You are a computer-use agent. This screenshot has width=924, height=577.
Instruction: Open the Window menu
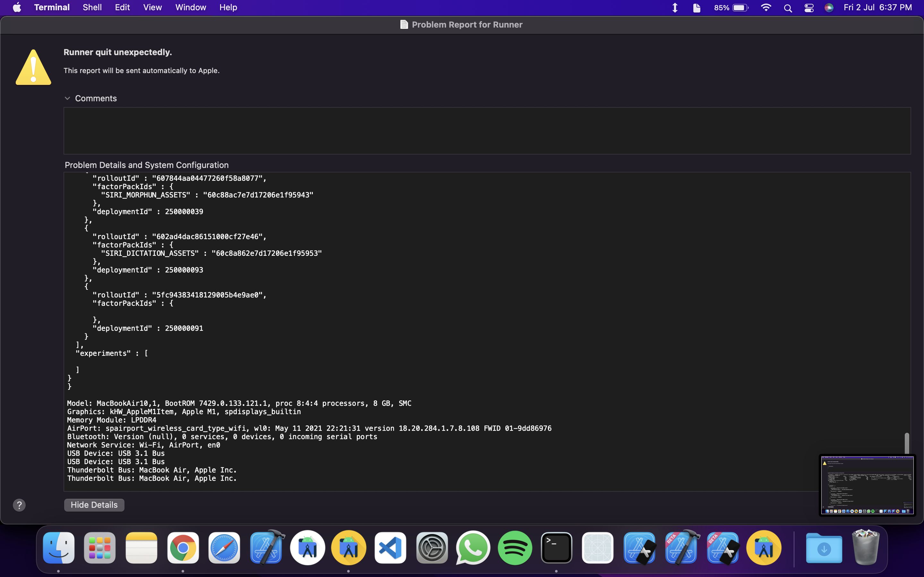[x=191, y=7]
